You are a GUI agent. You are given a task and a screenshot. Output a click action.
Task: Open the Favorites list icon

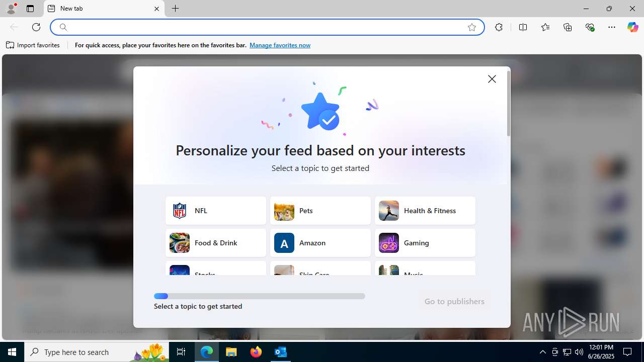[x=545, y=27]
